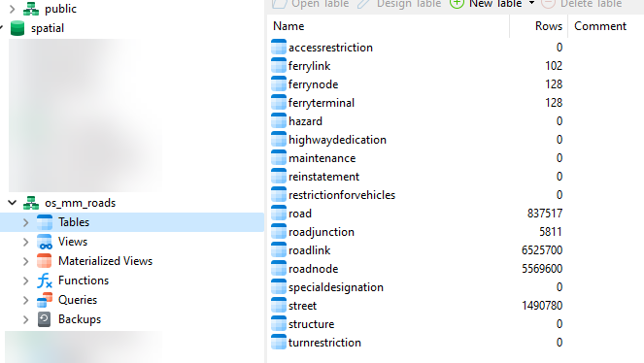Expand the Backups node
This screenshot has width=644, height=363.
click(x=26, y=319)
